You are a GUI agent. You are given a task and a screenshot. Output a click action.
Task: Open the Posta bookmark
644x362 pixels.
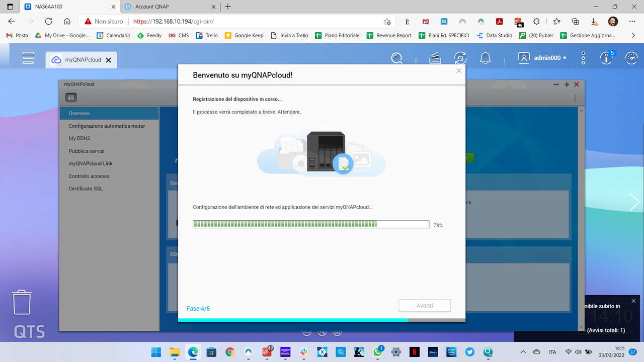pyautogui.click(x=17, y=36)
